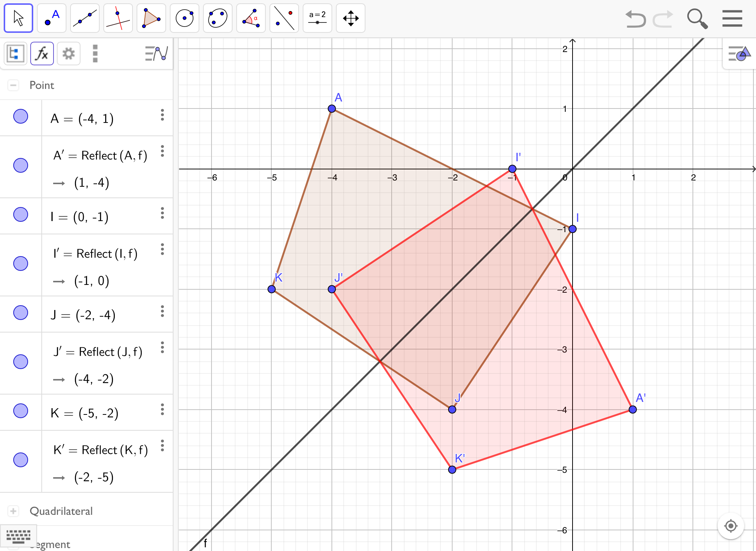Select the Point tool
The image size is (756, 551).
[x=52, y=18]
